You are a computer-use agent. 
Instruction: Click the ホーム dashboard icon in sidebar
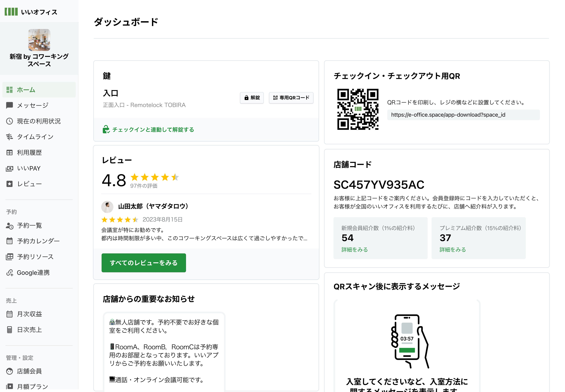(x=9, y=90)
